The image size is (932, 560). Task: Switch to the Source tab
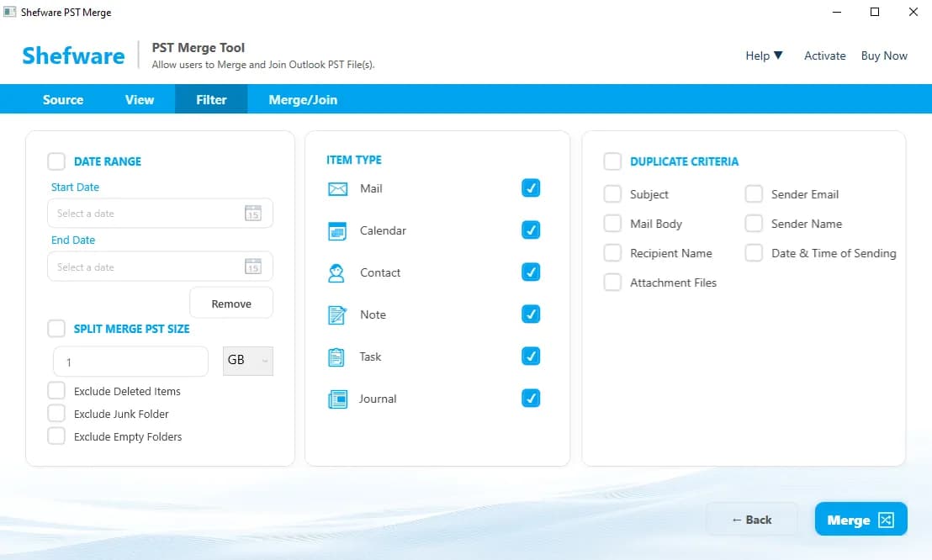[x=63, y=100]
